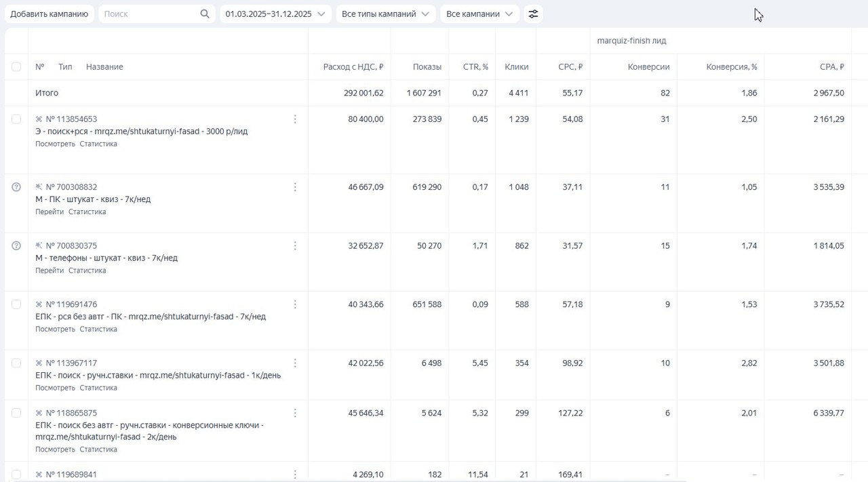Open three-dot menu for campaign 113854653

point(295,119)
